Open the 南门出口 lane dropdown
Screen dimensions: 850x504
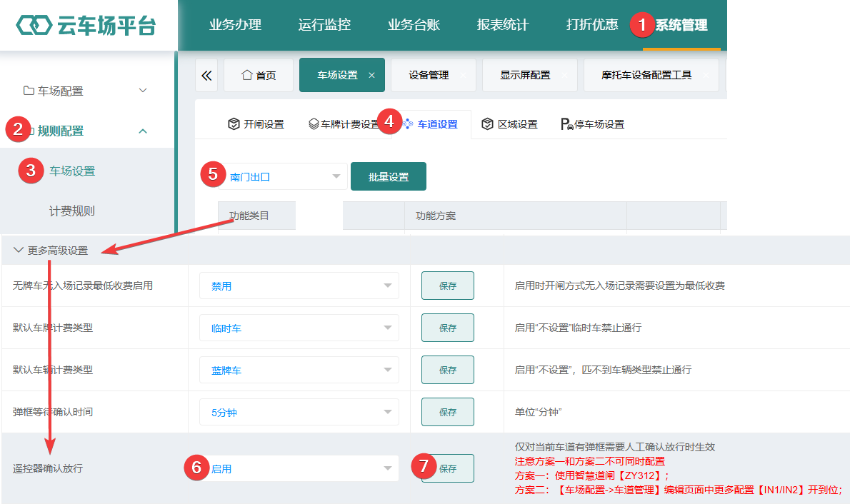pyautogui.click(x=283, y=176)
